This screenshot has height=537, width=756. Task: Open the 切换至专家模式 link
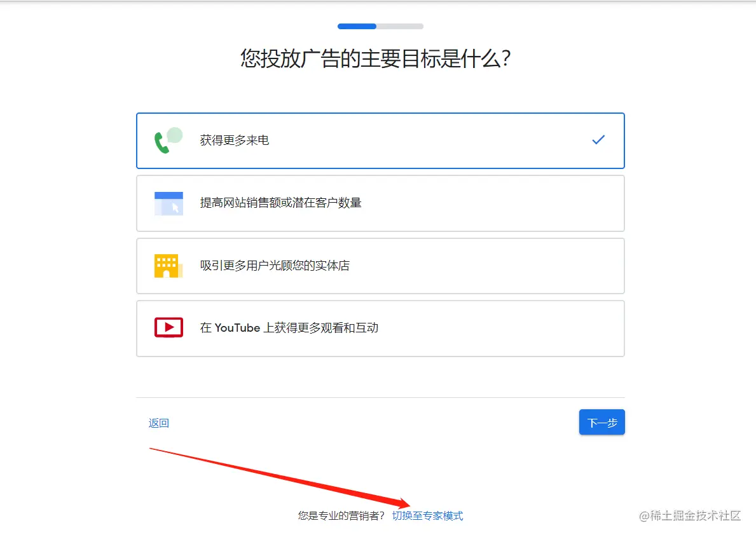(428, 516)
